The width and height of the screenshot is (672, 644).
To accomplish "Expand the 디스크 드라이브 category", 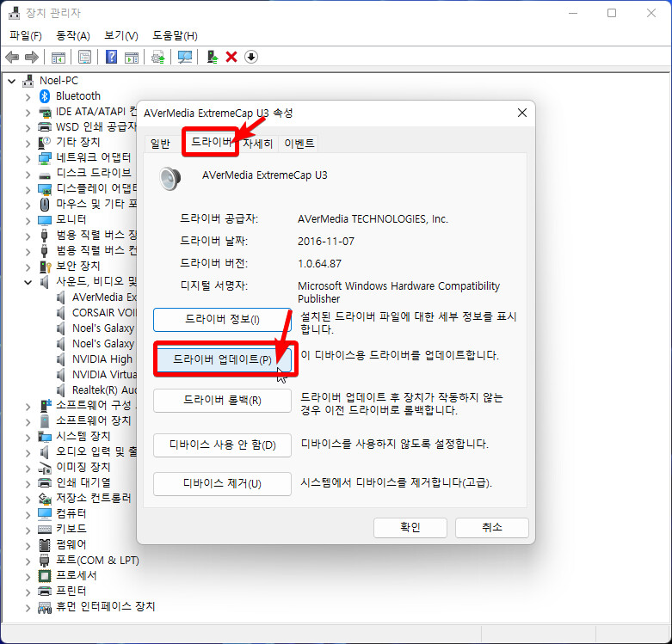I will (28, 175).
